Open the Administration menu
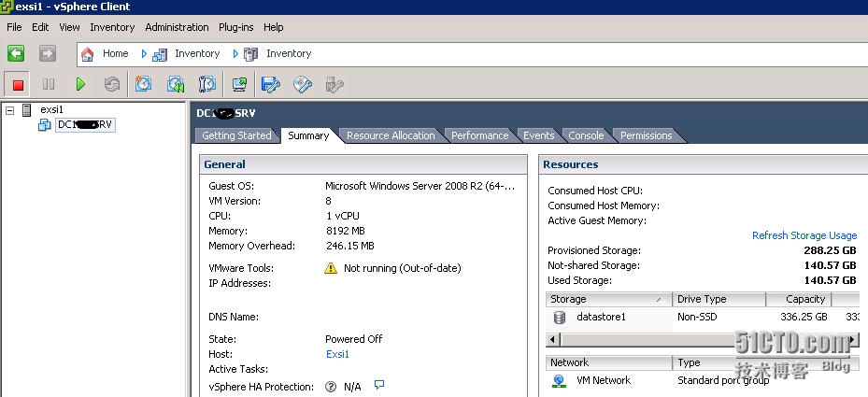 pyautogui.click(x=177, y=27)
